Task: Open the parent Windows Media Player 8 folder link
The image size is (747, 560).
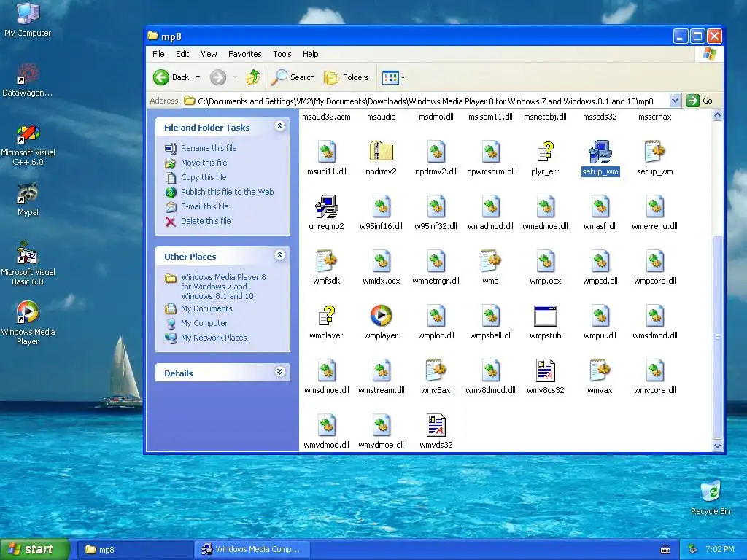Action: [x=223, y=286]
